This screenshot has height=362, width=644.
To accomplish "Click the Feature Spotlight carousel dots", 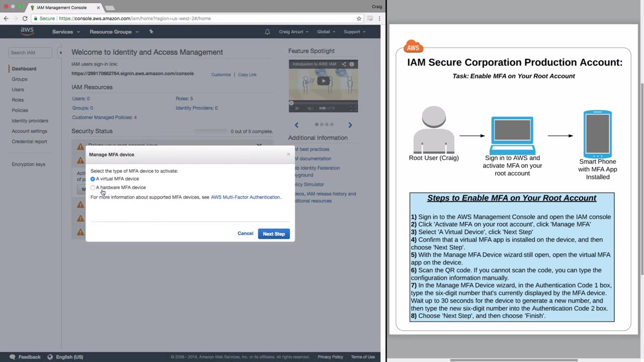I will point(324,125).
